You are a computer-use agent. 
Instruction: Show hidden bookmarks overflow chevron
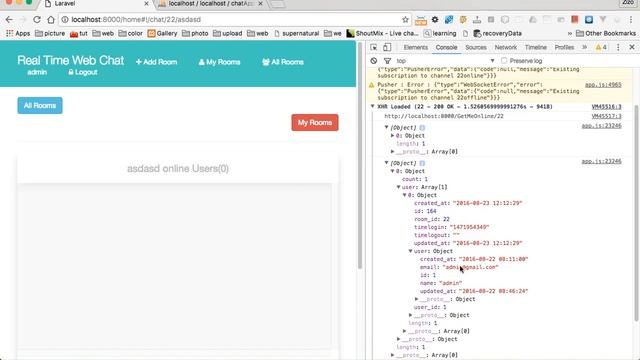[x=570, y=33]
